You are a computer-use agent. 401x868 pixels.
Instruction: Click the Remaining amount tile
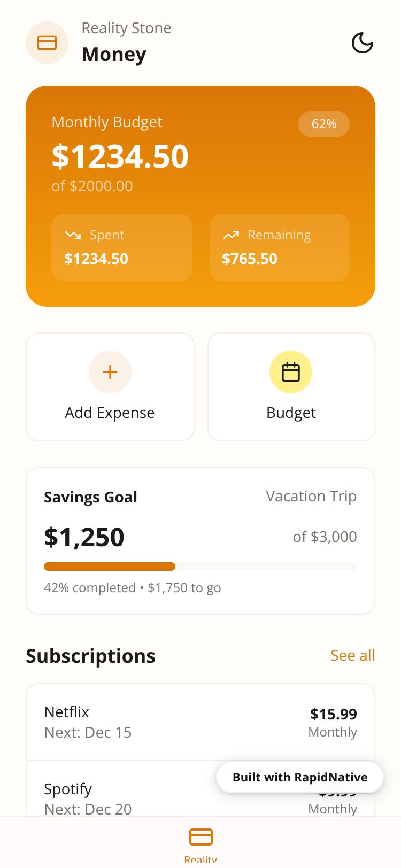(280, 247)
